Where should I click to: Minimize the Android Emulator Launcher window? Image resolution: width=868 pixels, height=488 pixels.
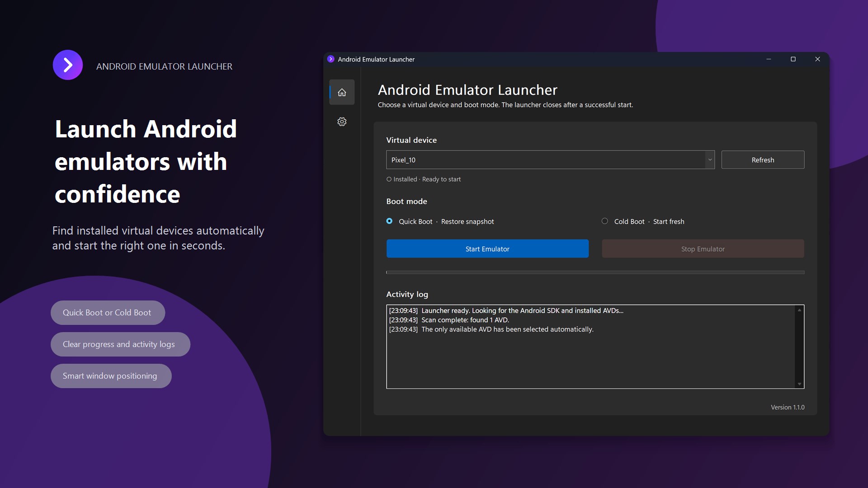(x=769, y=59)
